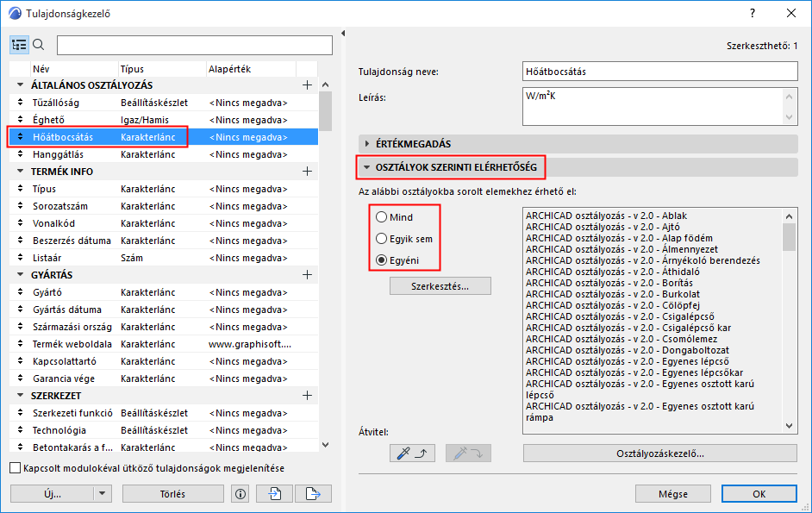The width and height of the screenshot is (812, 513).
Task: Collapse the TERMÉK INFO group
Action: pos(20,171)
